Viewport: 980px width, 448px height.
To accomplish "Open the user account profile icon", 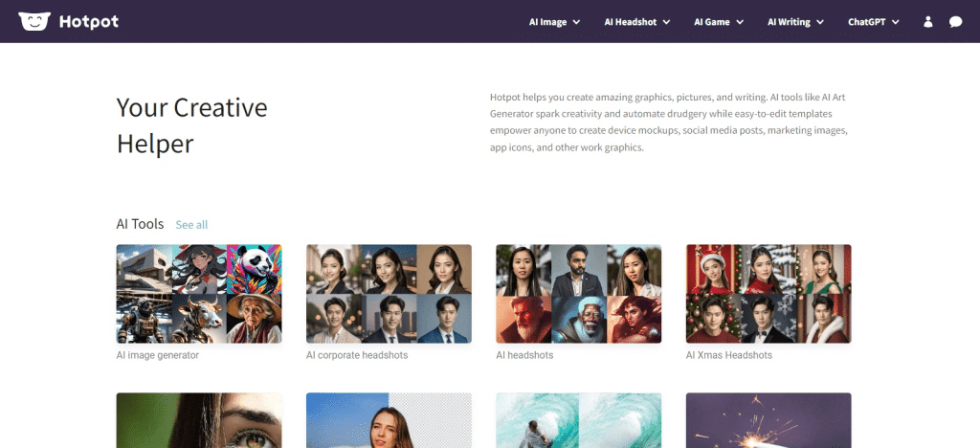I will pos(927,22).
